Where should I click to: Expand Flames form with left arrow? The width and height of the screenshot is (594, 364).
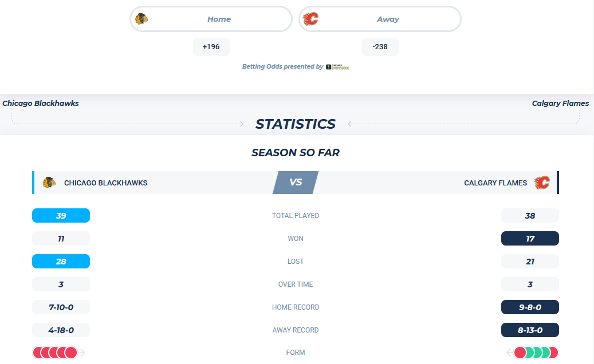tap(509, 353)
